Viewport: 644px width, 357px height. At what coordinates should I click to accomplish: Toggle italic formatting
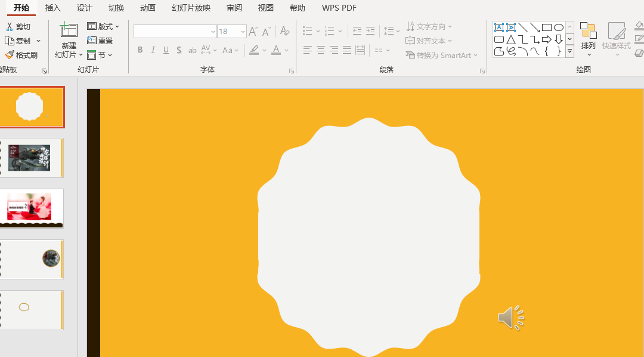click(x=153, y=50)
